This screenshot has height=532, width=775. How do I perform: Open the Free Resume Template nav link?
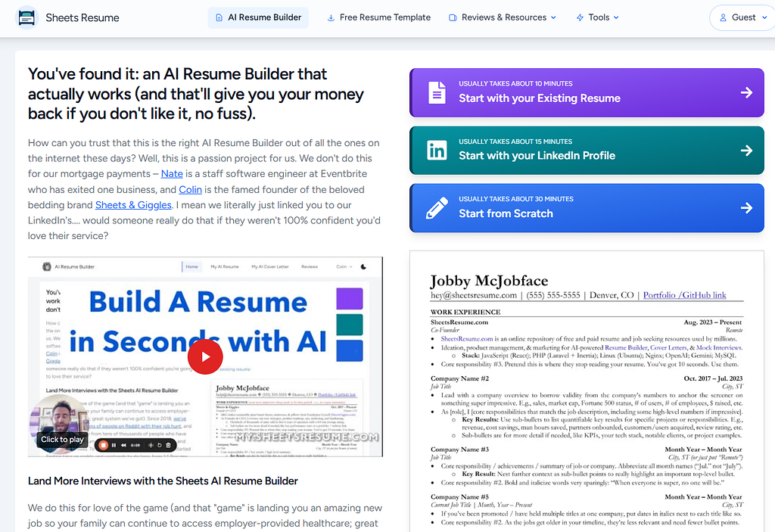tap(378, 17)
